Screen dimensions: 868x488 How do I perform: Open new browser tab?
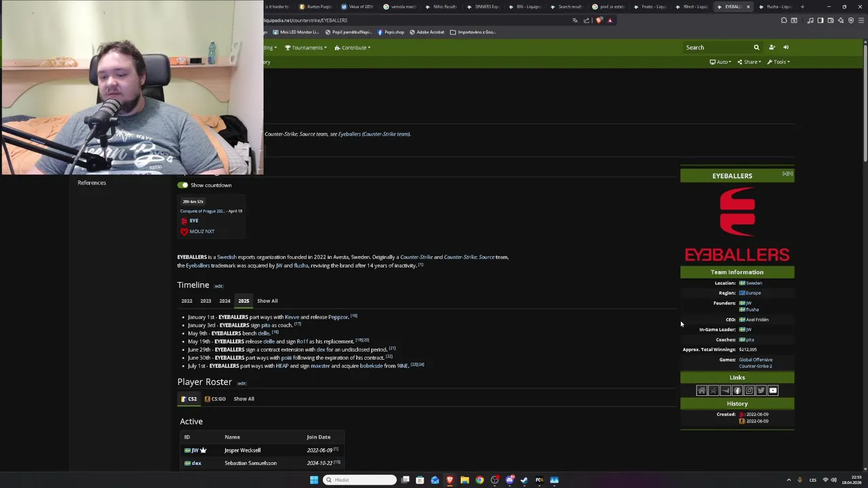[x=802, y=7]
